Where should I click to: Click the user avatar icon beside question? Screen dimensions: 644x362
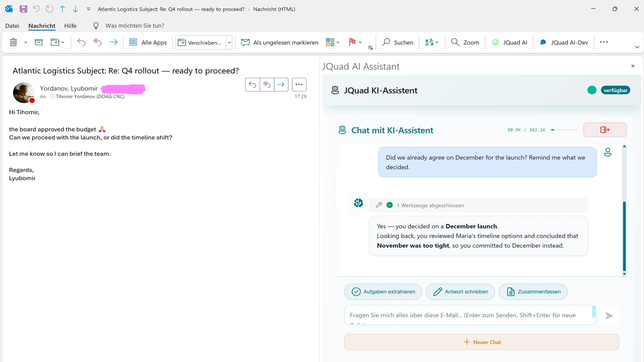[608, 152]
